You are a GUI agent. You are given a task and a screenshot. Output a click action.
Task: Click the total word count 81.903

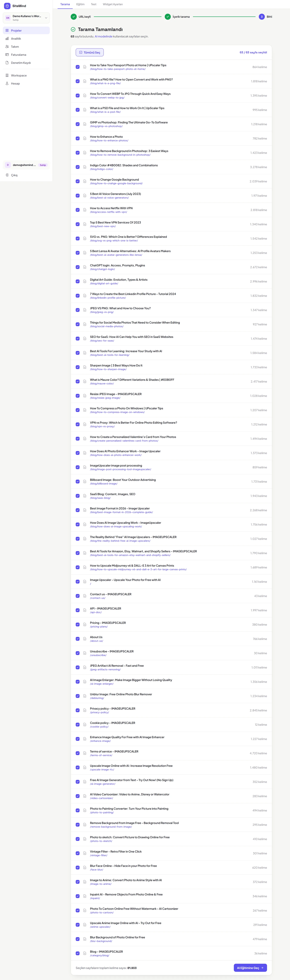pyautogui.click(x=132, y=968)
